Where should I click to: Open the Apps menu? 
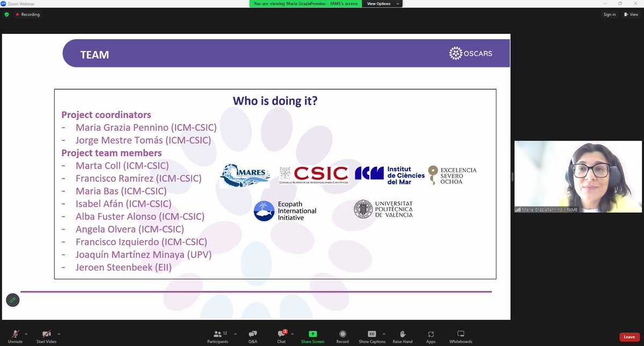(430, 336)
